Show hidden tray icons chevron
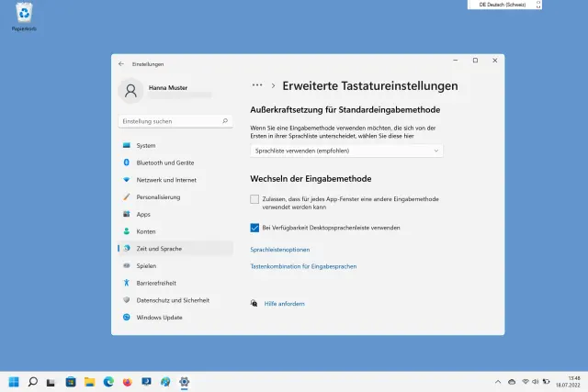This screenshot has width=588, height=392. (498, 382)
